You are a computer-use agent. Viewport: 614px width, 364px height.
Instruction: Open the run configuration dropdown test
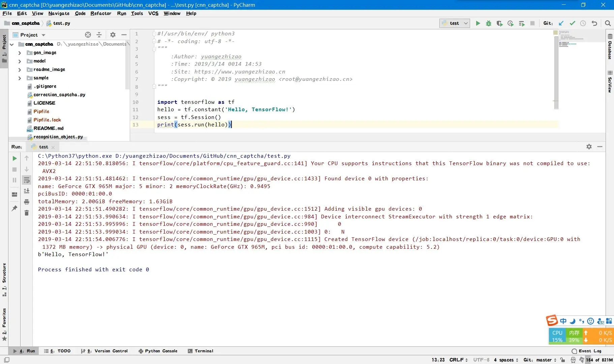pyautogui.click(x=455, y=23)
